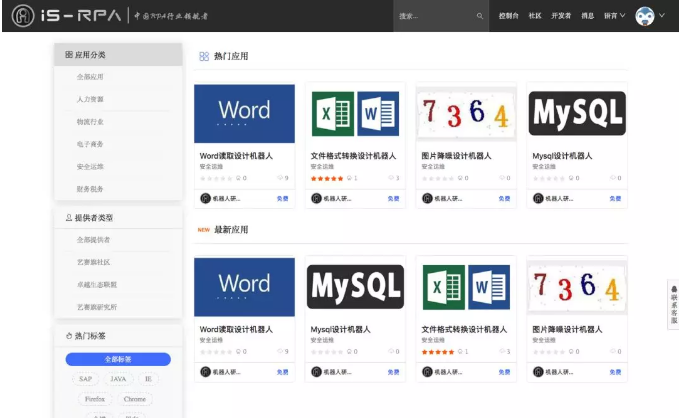The width and height of the screenshot is (680, 418).
Task: Click the search magnifier icon
Action: click(480, 16)
